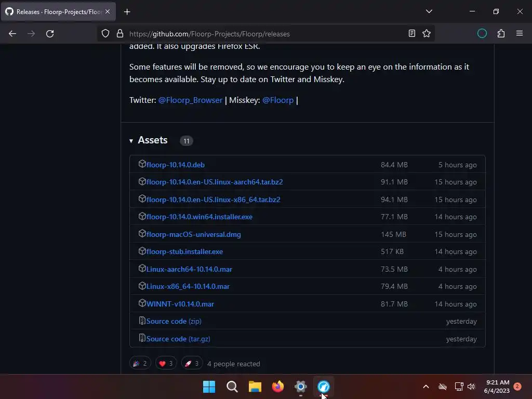Click the Assets count badge 11
The image size is (532, 399).
187,141
